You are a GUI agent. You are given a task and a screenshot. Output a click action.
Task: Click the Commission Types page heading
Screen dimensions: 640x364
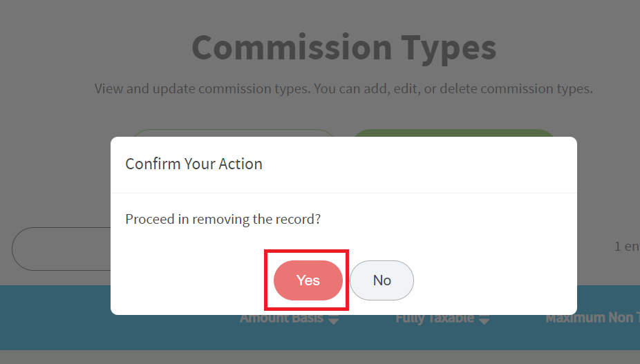pyautogui.click(x=343, y=48)
